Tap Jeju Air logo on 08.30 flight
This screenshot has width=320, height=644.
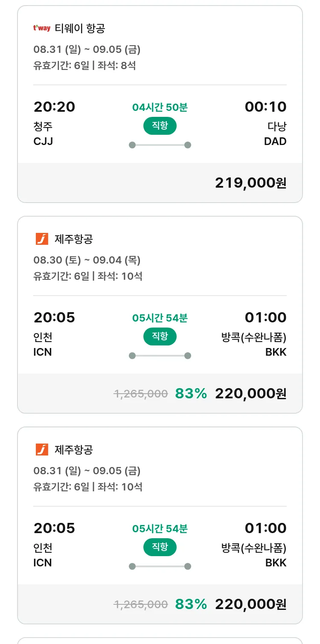pos(42,239)
